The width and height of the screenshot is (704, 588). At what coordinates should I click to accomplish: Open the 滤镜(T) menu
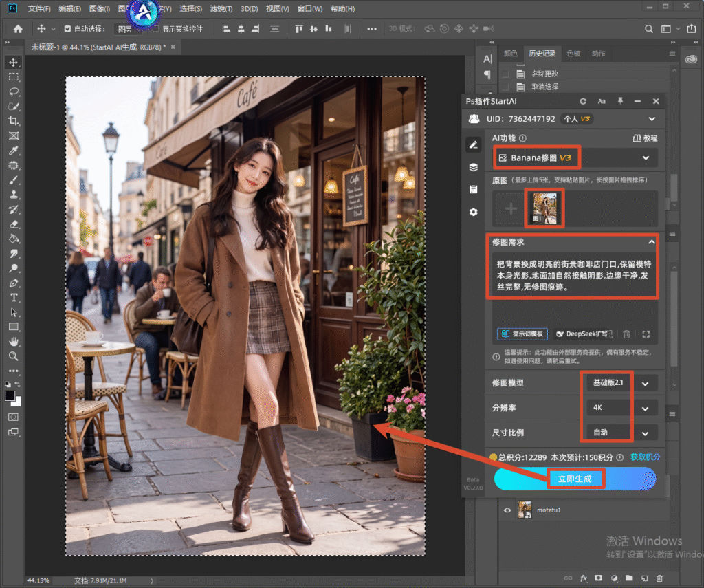[x=221, y=8]
